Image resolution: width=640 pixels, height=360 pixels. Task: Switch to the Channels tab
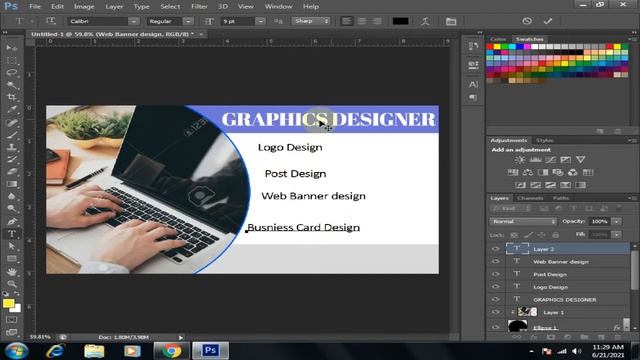tap(530, 198)
